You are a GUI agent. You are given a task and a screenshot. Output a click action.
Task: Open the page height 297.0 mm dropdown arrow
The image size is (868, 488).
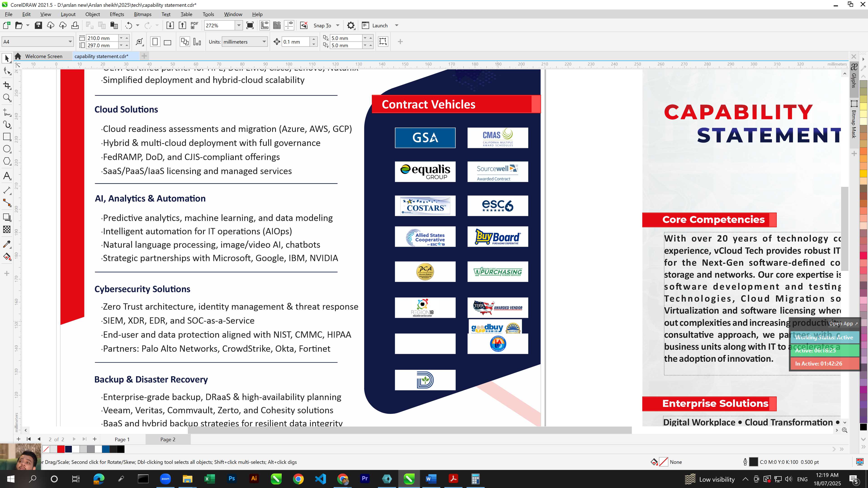click(121, 45)
